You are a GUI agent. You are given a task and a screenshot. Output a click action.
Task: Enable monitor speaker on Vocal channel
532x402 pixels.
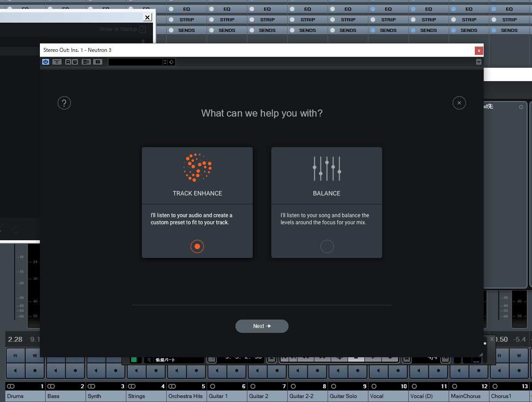379,371
